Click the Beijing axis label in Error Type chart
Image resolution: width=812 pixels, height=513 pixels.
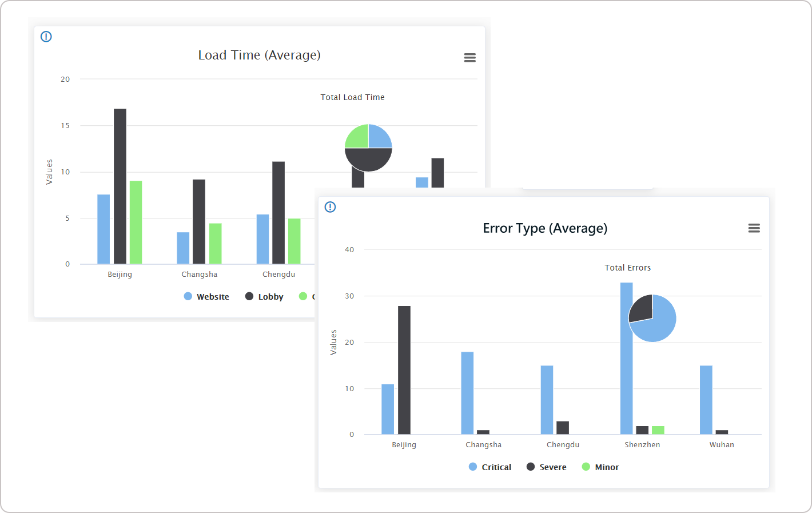tap(404, 445)
